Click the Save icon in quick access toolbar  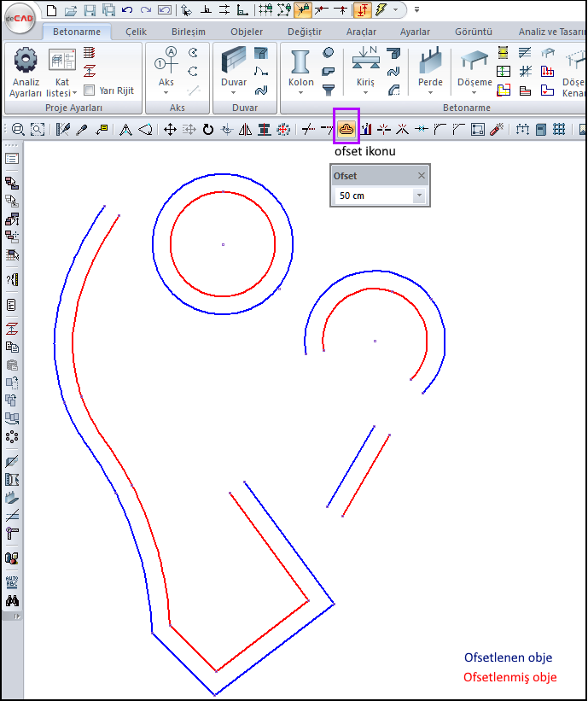[x=90, y=10]
